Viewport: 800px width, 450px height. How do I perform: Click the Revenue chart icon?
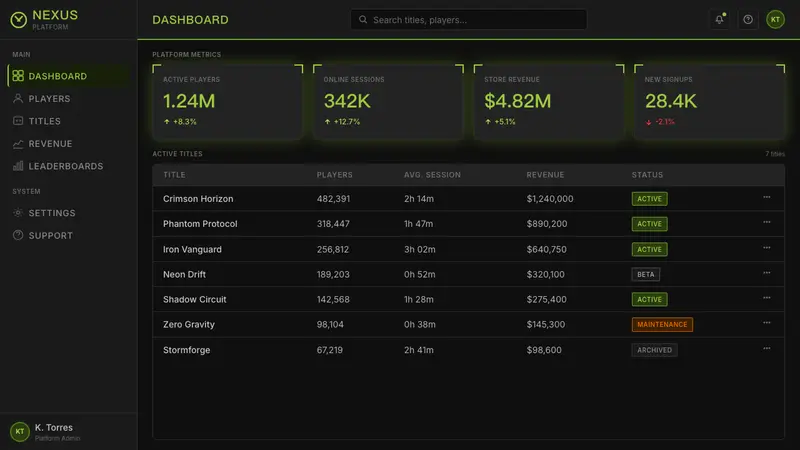pyautogui.click(x=18, y=144)
